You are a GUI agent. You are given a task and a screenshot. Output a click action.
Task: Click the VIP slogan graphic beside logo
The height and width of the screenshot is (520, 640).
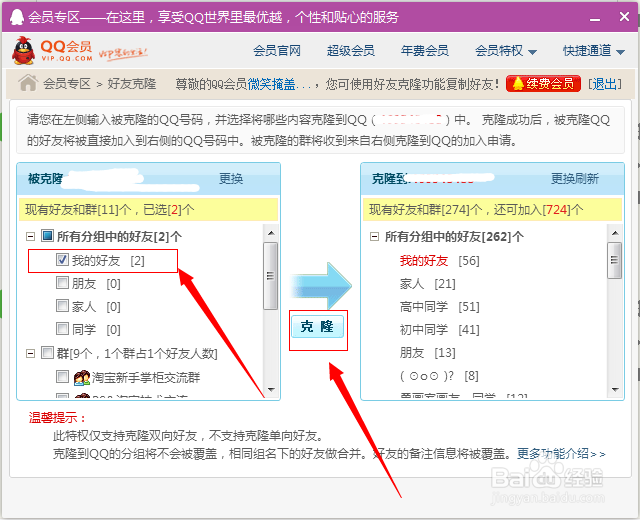[122, 53]
